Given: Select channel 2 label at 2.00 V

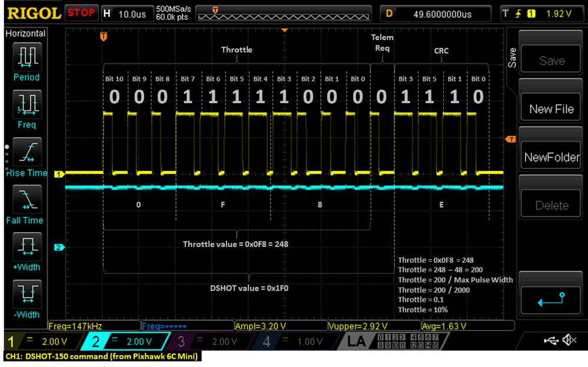Looking at the screenshot, I should point(125,342).
